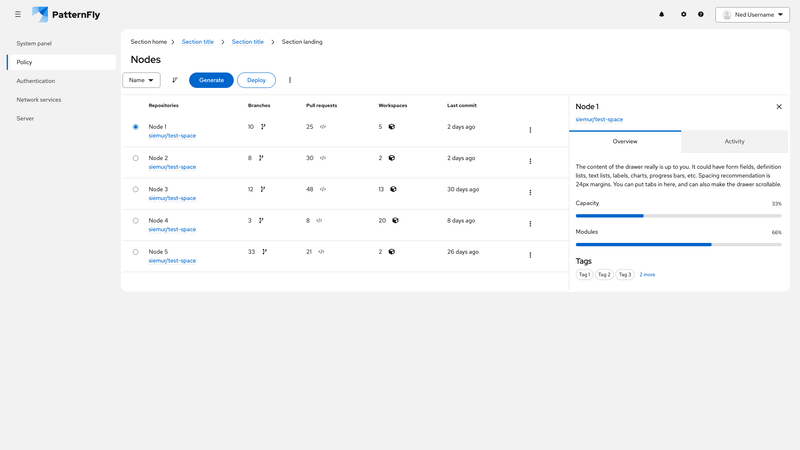Click the branch icon in Node 3 row
Image resolution: width=800 pixels, height=450 pixels.
[263, 189]
